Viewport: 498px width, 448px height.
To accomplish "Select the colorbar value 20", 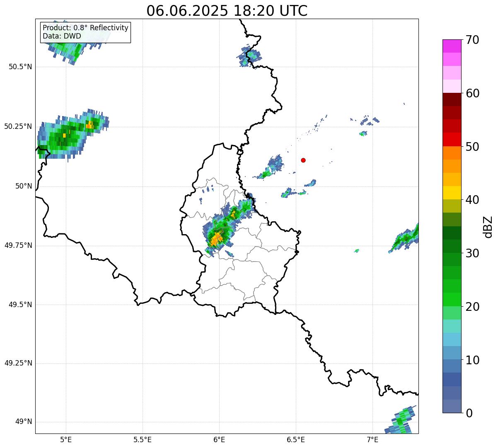I will click(x=472, y=307).
